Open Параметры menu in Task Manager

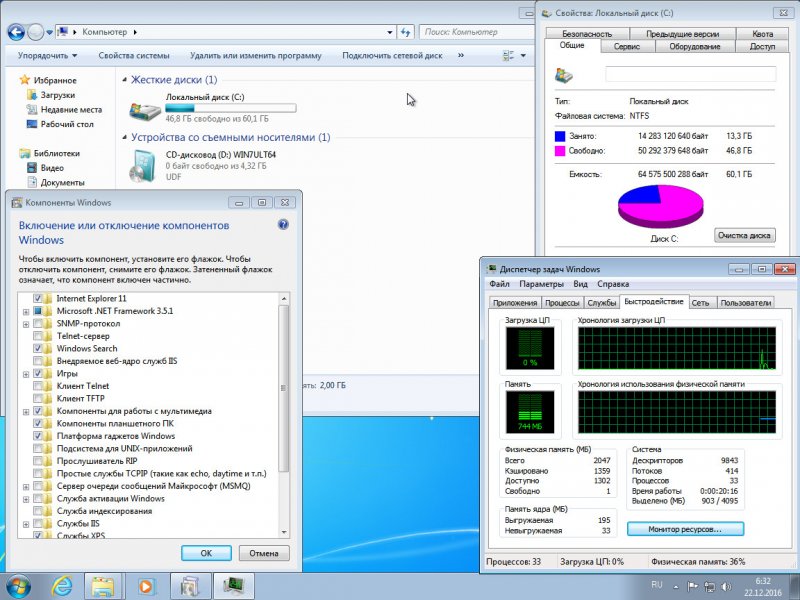[x=541, y=284]
